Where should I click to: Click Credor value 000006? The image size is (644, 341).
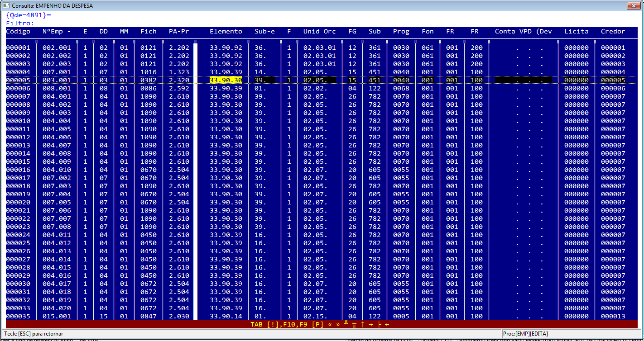tap(613, 89)
